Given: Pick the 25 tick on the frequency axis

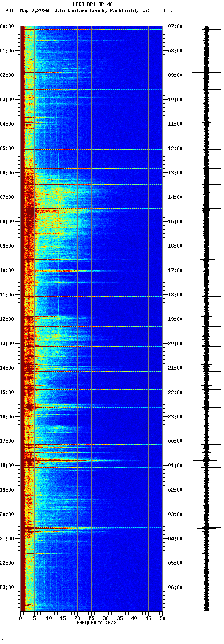Looking at the screenshot, I should (91, 618).
